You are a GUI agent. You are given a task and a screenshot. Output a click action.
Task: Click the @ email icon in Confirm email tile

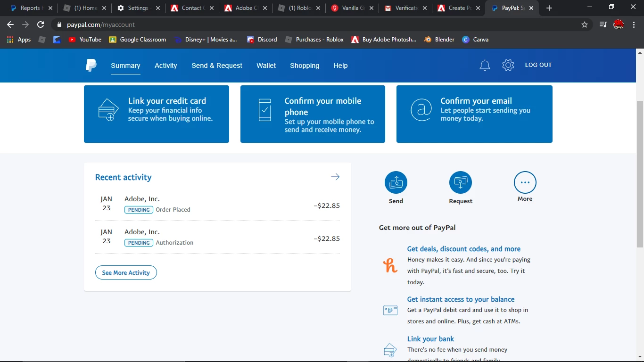point(421,110)
